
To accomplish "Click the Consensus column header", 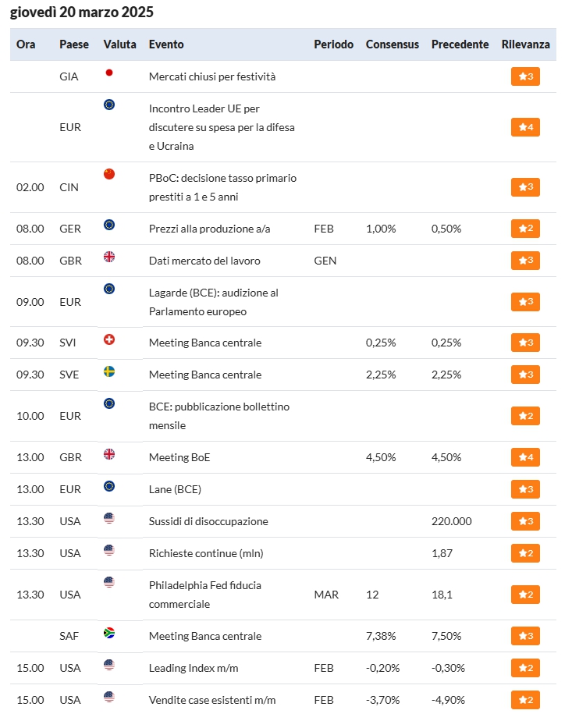I will coord(392,44).
